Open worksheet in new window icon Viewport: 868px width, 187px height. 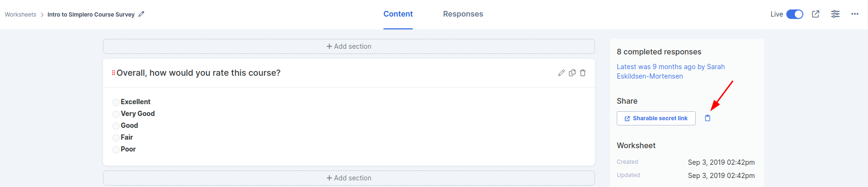click(x=816, y=14)
